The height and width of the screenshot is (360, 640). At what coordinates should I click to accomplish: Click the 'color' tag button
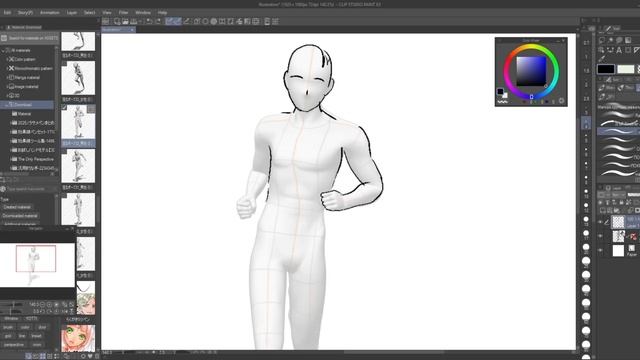pos(25,327)
